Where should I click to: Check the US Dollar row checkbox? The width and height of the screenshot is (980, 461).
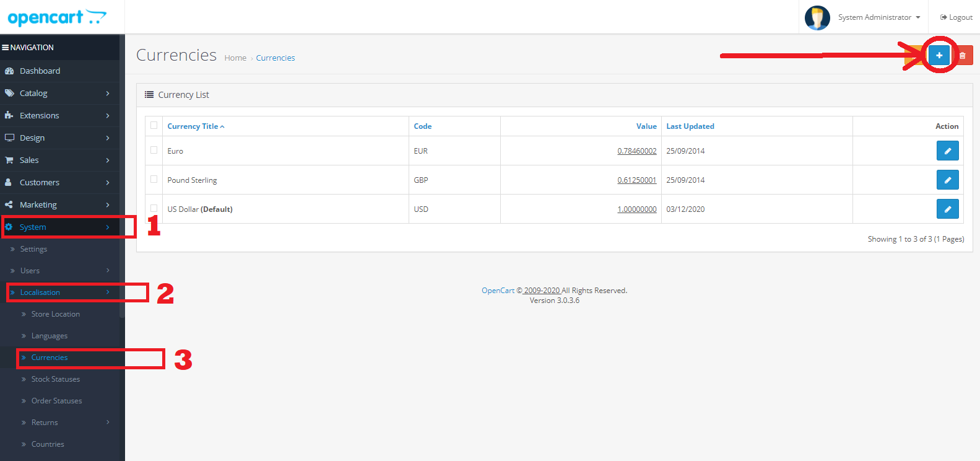pos(154,208)
